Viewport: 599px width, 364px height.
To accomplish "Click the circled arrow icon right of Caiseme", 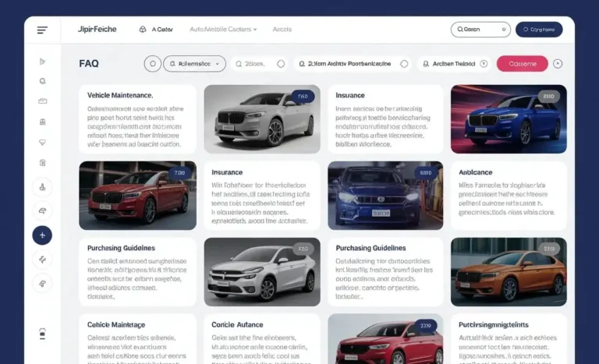I will tap(558, 64).
